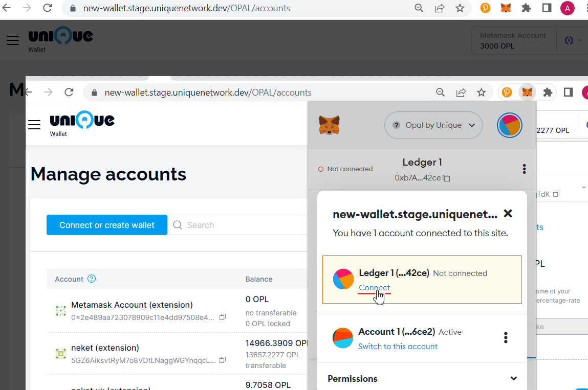Viewport: 588px width, 390px height.
Task: Go back in outer browser window
Action: (x=6, y=8)
